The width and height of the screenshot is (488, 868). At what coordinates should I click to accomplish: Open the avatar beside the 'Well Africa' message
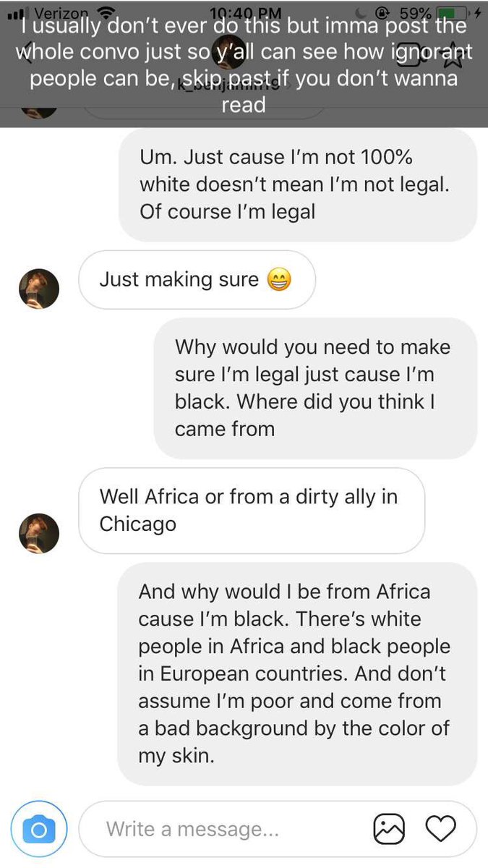click(x=38, y=533)
